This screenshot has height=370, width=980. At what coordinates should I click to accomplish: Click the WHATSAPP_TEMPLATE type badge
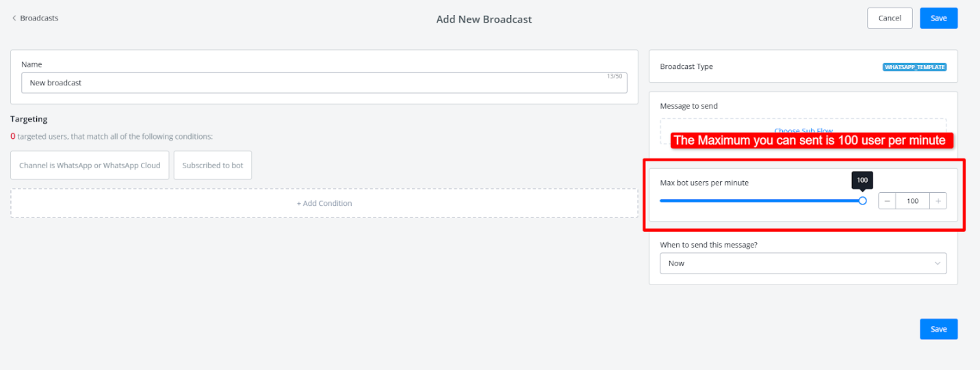914,67
